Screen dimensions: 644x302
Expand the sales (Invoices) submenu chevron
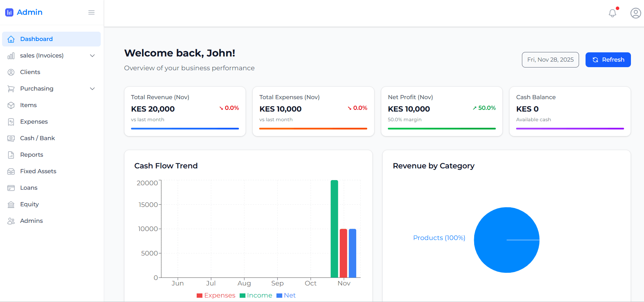[92, 56]
